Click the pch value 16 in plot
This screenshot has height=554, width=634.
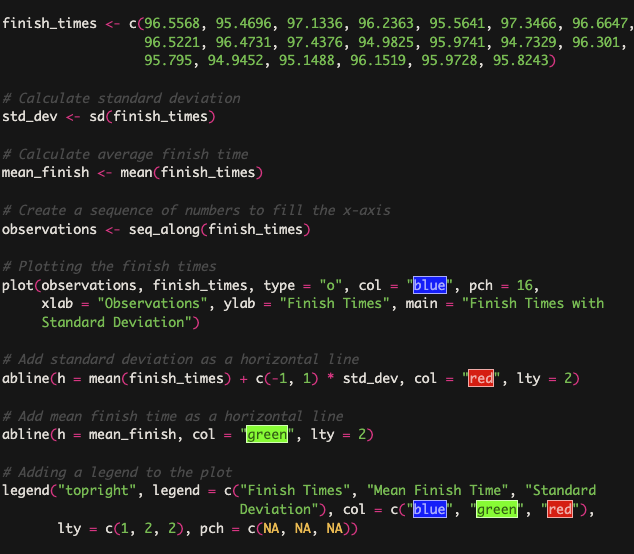(525, 285)
